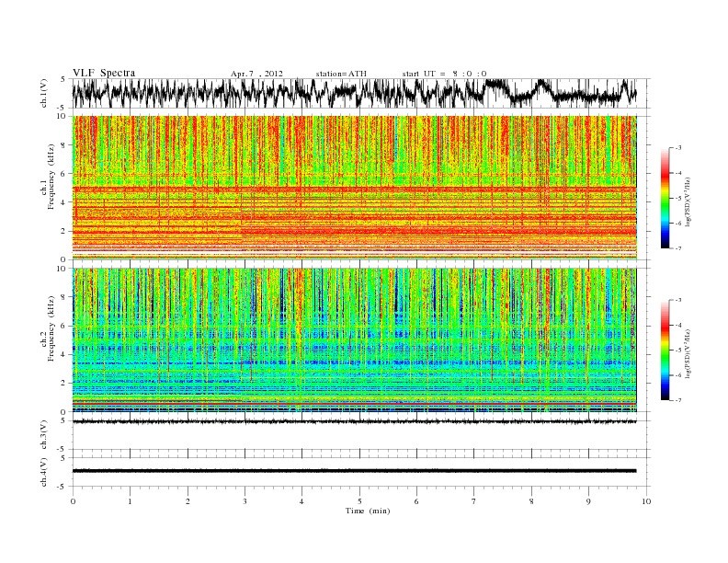Screen dimensions: 728x563
Task: Click the 'ch.3(V)' axis label
Action: coord(43,434)
